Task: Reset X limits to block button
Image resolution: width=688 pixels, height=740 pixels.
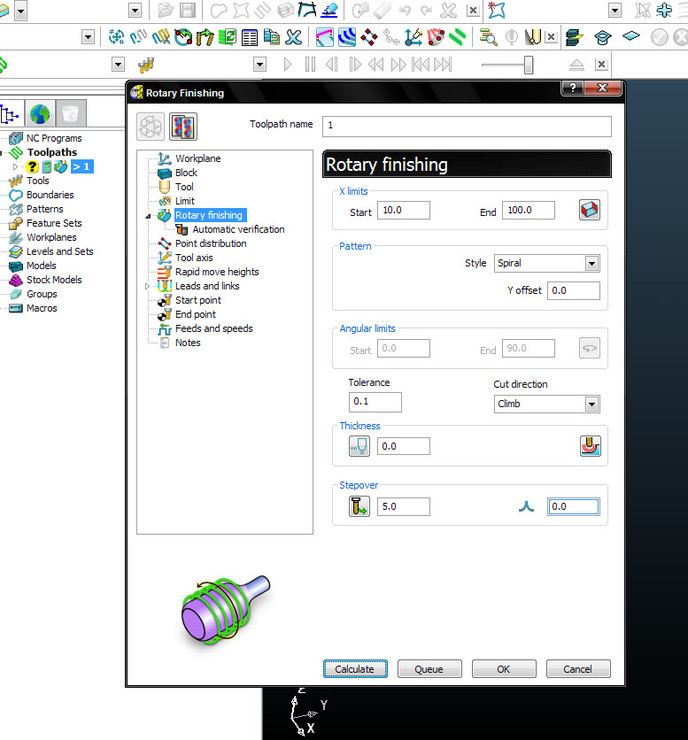Action: tap(589, 211)
